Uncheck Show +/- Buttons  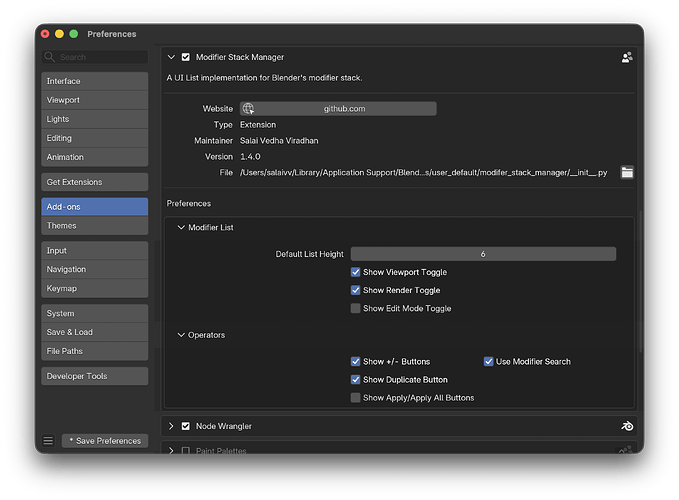355,361
